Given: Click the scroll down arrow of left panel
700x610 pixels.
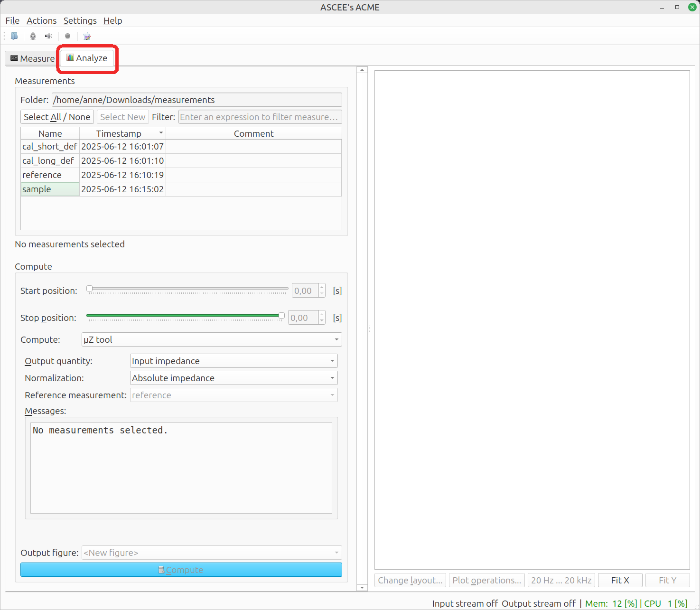Looking at the screenshot, I should pos(362,588).
